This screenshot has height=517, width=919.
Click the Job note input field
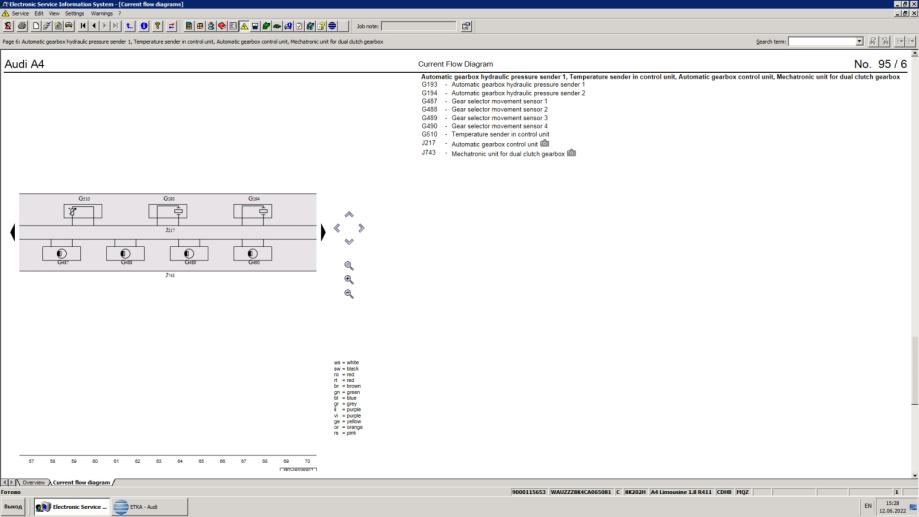[x=418, y=26]
